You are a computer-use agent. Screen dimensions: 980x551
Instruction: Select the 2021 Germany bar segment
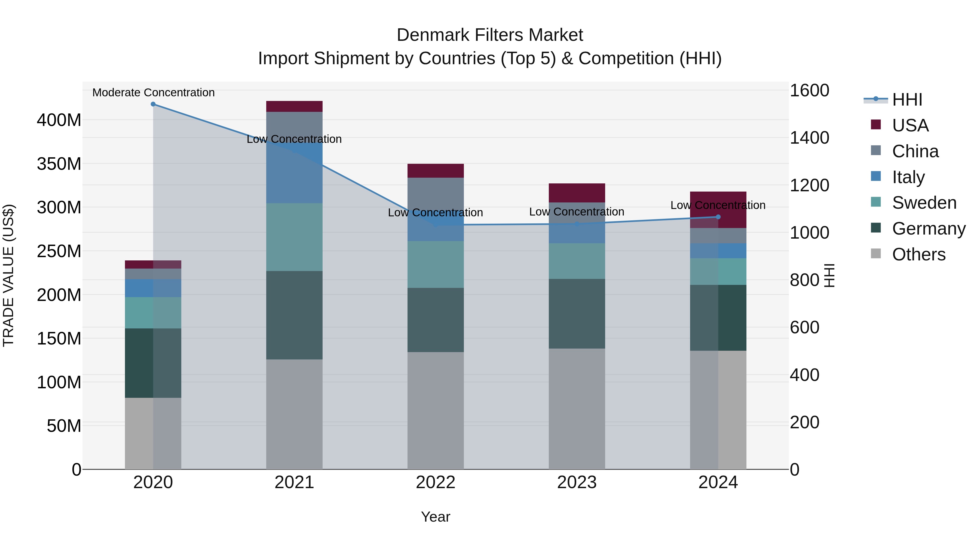[x=295, y=315]
